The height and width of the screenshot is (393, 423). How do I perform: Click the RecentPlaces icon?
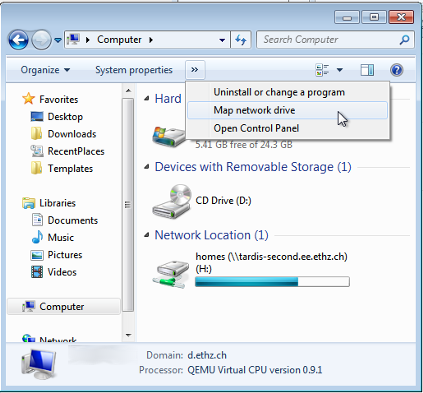coord(37,151)
